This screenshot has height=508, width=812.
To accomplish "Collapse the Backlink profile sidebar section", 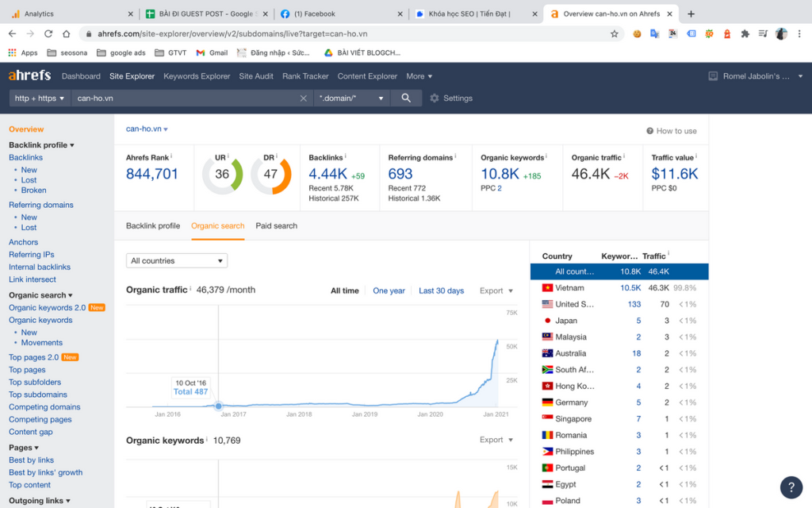I will [41, 145].
